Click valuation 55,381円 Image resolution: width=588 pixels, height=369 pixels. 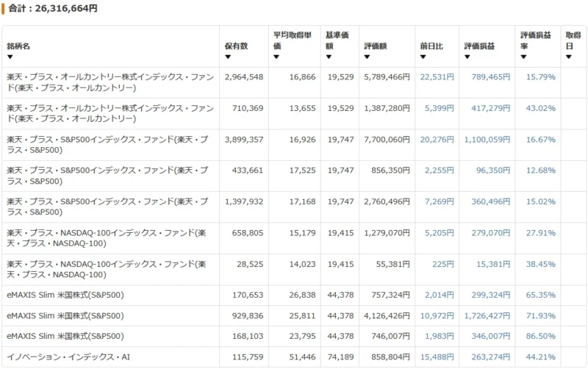tap(392, 264)
